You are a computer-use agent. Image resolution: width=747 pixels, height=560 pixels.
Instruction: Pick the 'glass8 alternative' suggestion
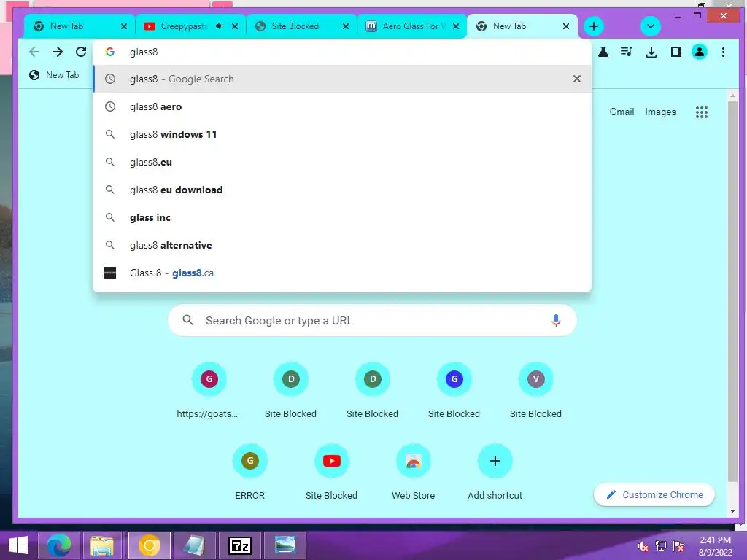(x=342, y=245)
